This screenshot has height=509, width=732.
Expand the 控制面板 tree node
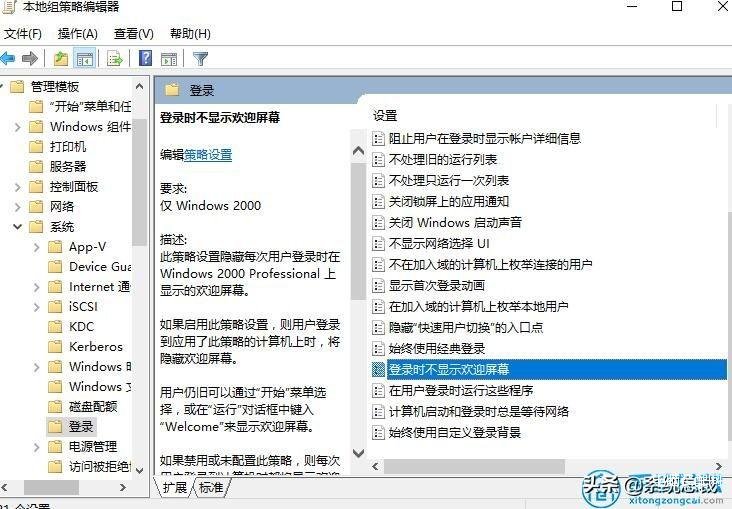point(18,187)
